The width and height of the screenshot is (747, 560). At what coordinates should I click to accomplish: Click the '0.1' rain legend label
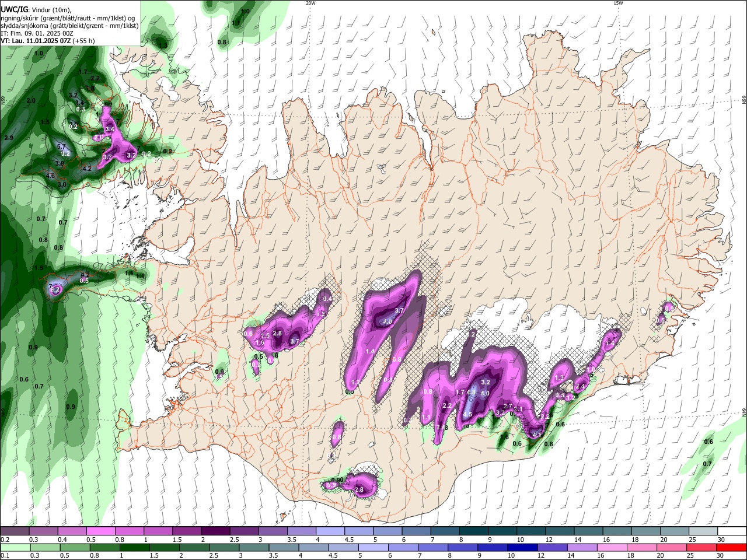pos(5,556)
